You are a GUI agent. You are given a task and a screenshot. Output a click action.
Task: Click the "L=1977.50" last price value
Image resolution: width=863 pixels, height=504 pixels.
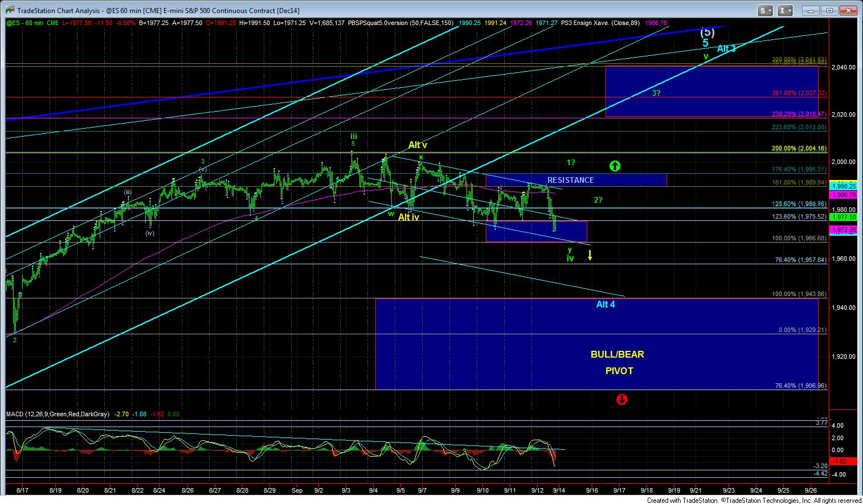click(x=76, y=23)
